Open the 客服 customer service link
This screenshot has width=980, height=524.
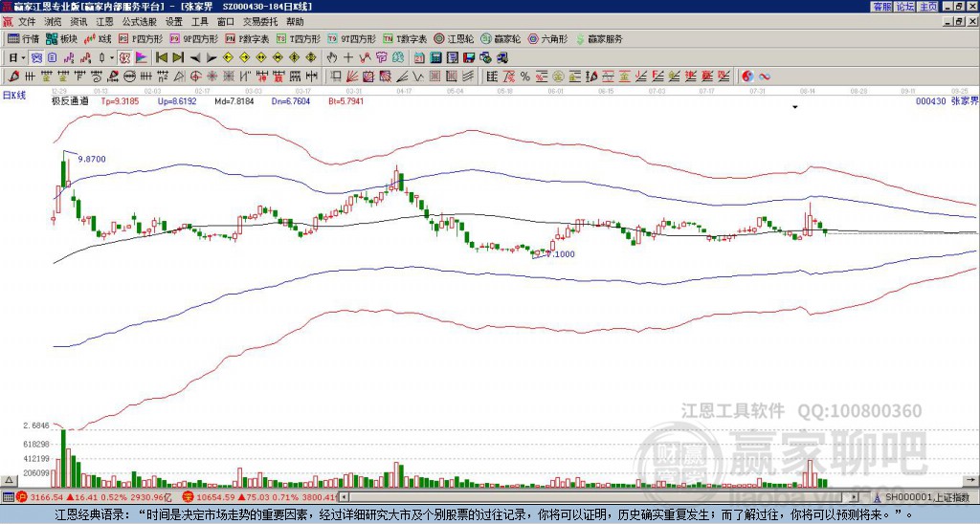coord(881,7)
